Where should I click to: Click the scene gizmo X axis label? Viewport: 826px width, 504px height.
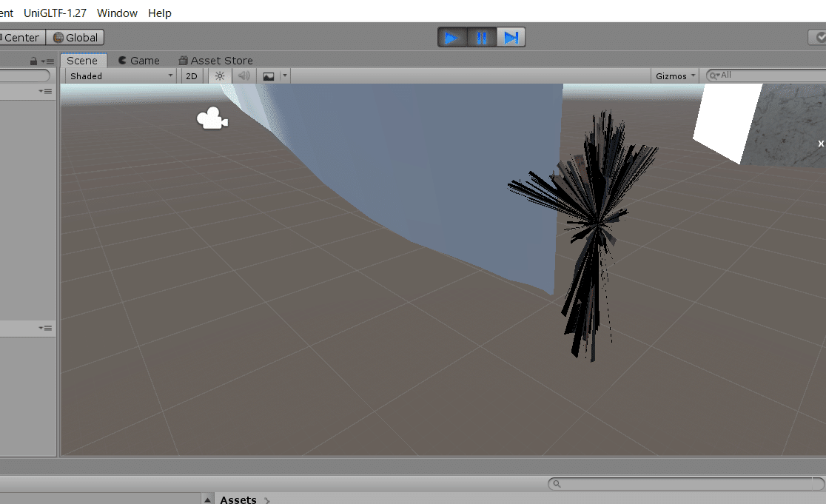[821, 144]
